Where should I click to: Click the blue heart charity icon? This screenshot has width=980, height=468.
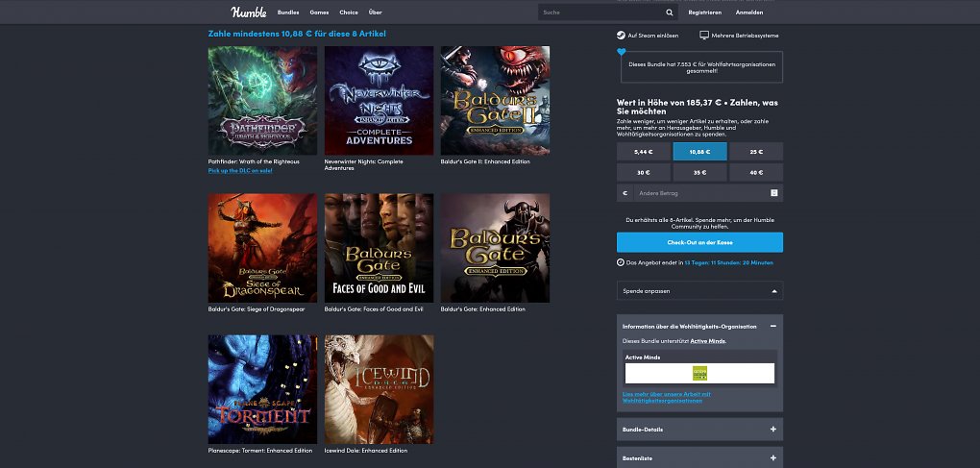coord(621,53)
